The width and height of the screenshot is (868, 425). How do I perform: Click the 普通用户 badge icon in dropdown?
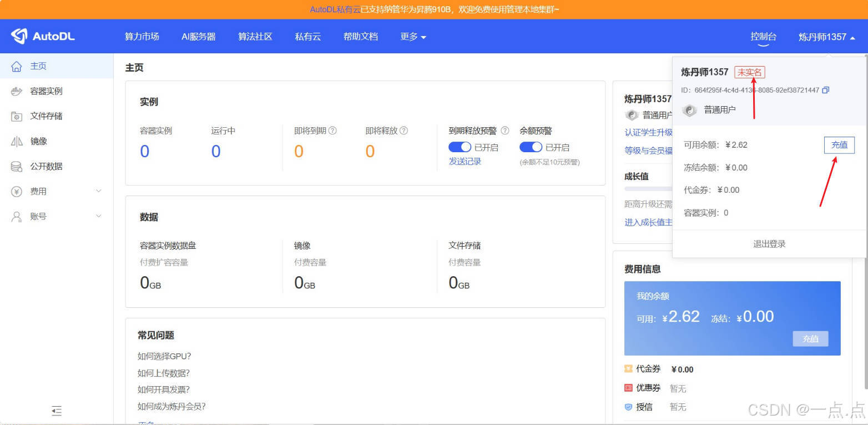pos(689,110)
